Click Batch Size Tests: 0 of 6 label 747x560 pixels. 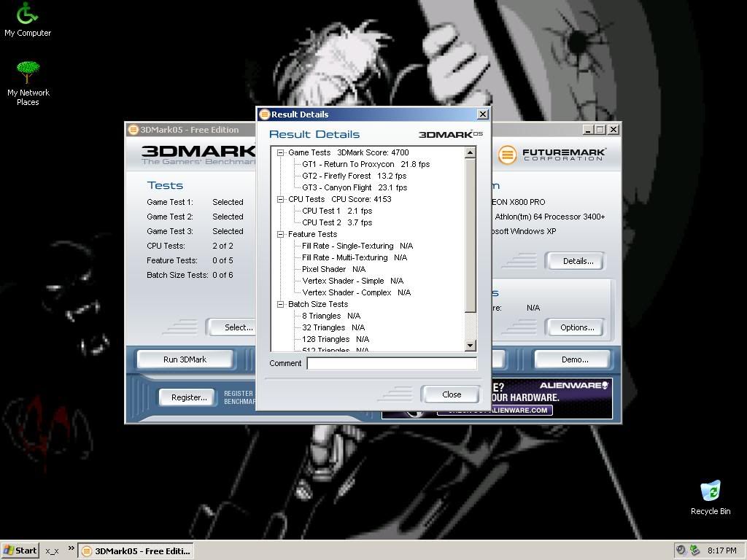pos(190,275)
